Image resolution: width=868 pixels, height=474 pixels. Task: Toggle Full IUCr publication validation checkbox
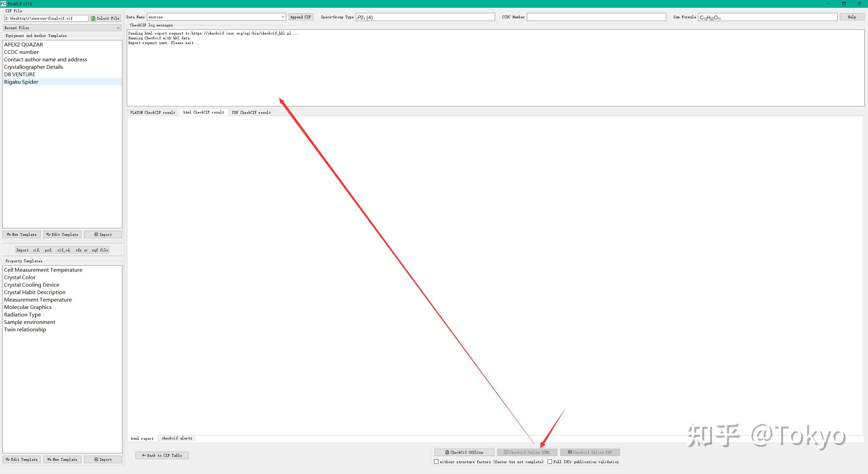(550, 462)
